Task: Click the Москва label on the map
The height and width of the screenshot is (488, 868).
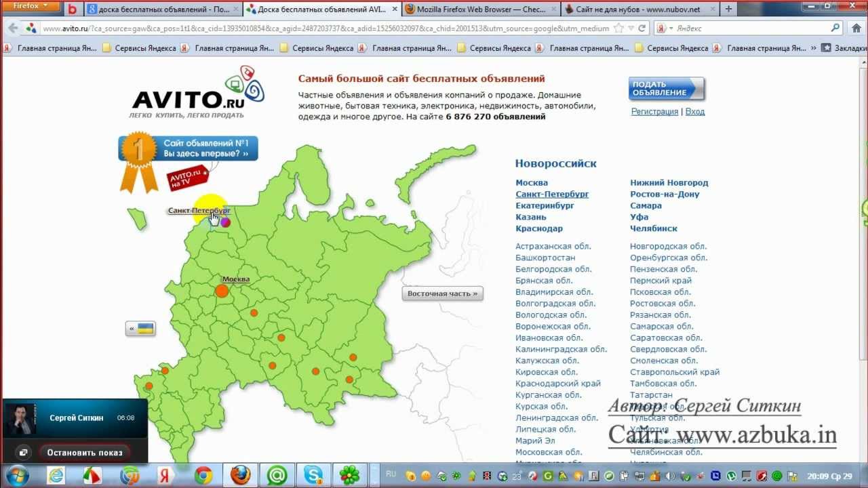Action: point(236,279)
